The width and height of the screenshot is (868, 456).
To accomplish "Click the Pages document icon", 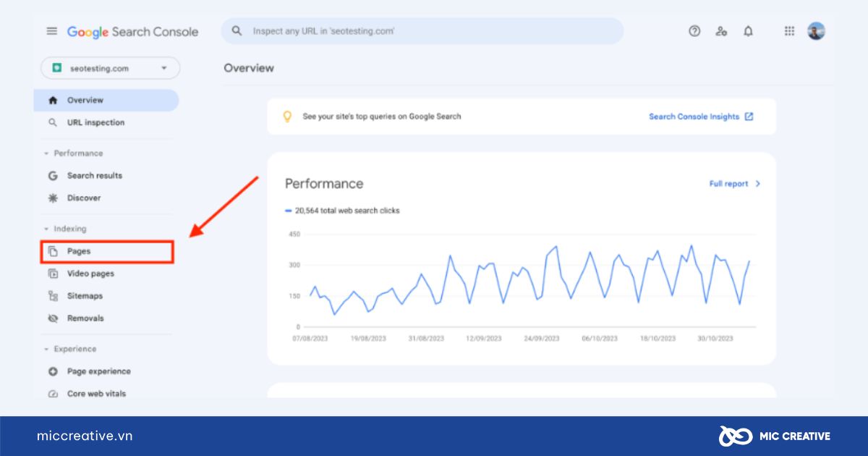I will point(53,251).
